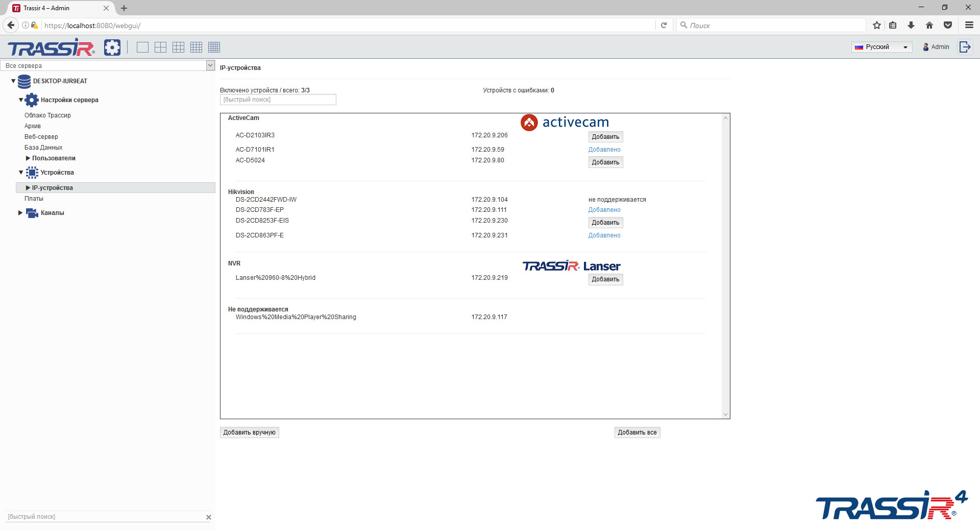Screen dimensions: 980x531
Task: Select the 2x2 grid layout icon
Action: [x=160, y=47]
